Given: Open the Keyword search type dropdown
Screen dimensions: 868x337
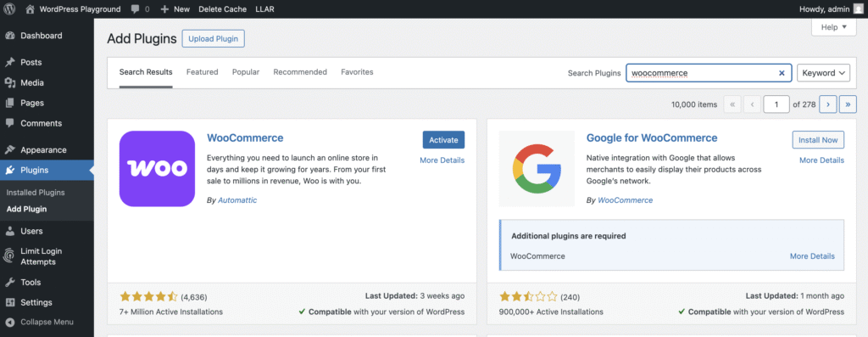Looking at the screenshot, I should (x=823, y=73).
